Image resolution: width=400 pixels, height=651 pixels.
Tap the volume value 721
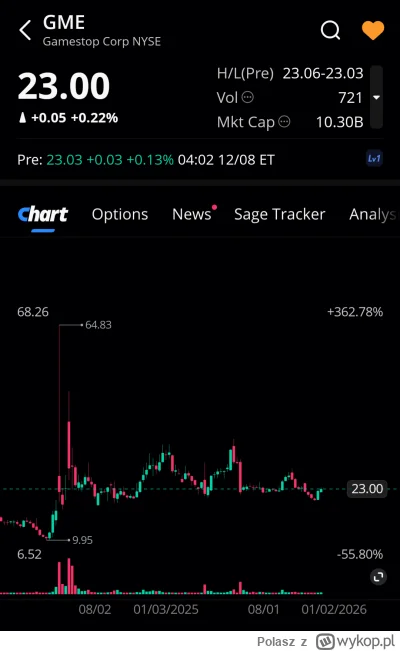pos(350,98)
